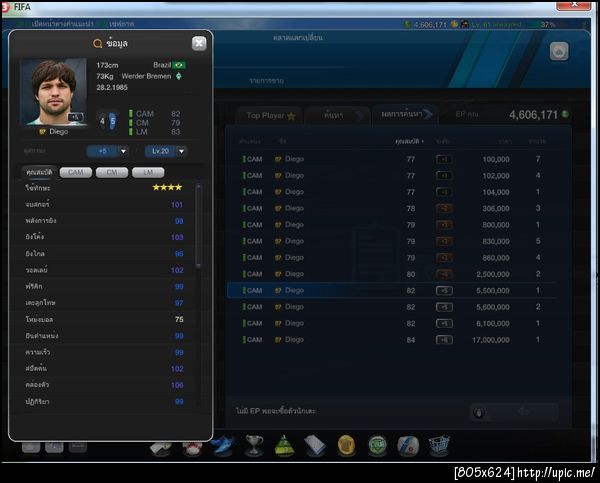600x483 pixels.
Task: Select Diego row priced 830,000
Action: [x=391, y=241]
